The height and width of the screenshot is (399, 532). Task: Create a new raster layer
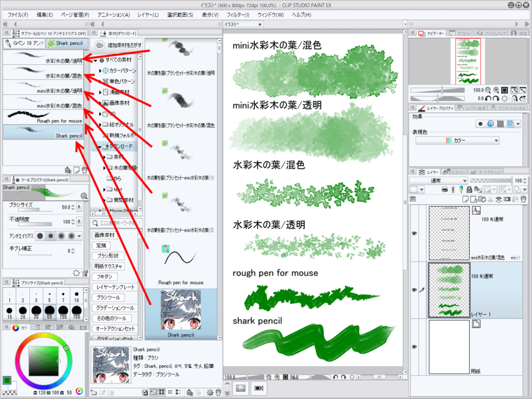click(466, 199)
